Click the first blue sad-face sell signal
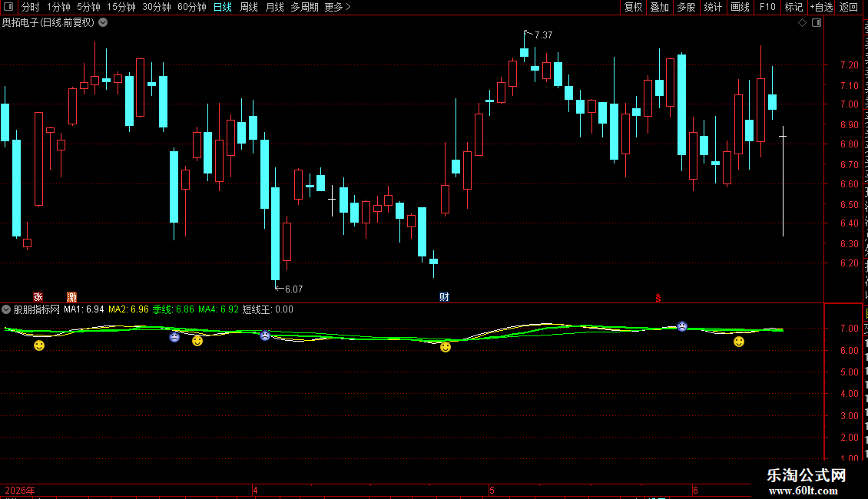The height and width of the screenshot is (499, 868). click(x=174, y=337)
